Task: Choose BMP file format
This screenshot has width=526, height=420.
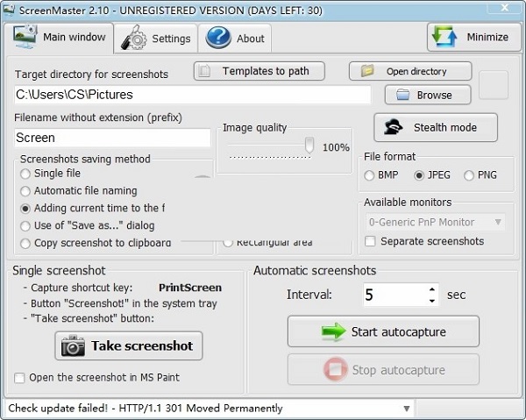Action: coord(369,175)
